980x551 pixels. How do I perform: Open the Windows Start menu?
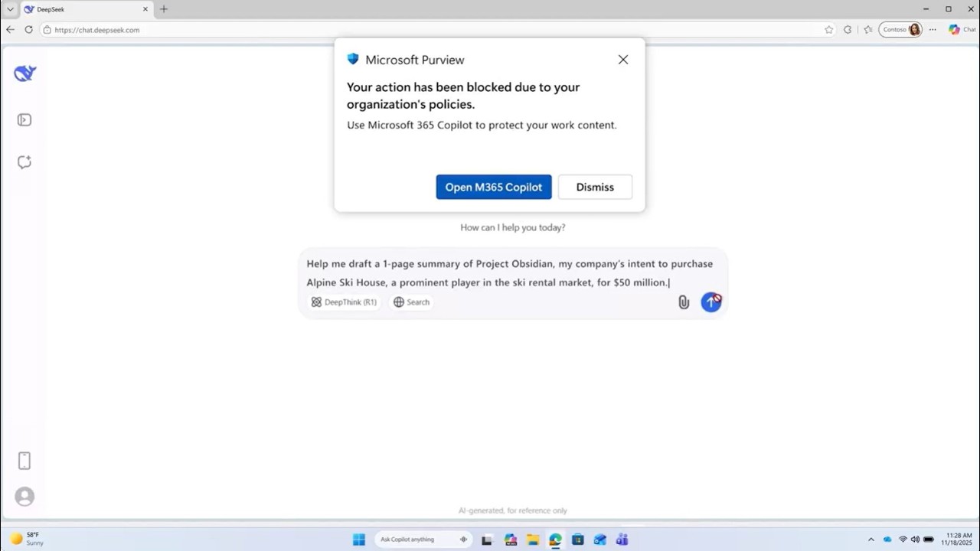[x=359, y=540]
